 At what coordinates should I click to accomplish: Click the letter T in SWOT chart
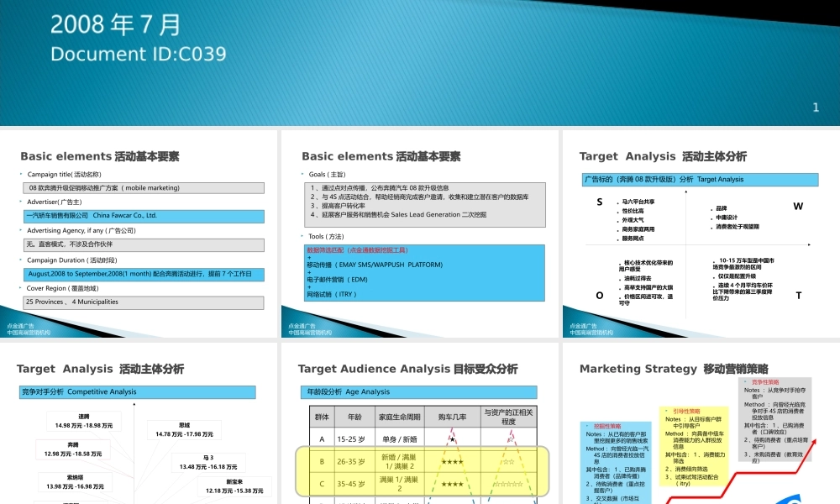pyautogui.click(x=799, y=295)
